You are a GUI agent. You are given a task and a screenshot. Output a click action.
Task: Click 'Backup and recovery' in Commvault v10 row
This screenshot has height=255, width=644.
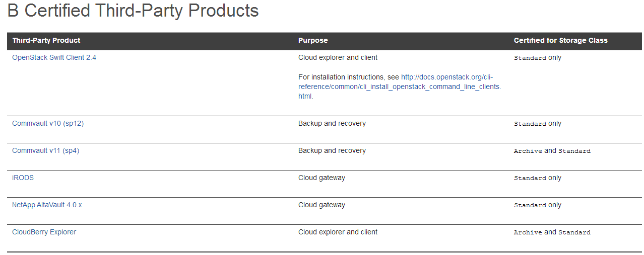click(332, 123)
